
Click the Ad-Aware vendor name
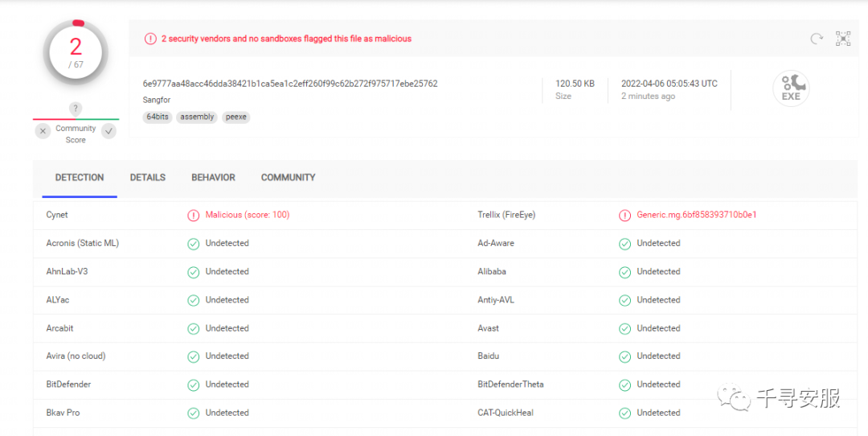point(496,243)
